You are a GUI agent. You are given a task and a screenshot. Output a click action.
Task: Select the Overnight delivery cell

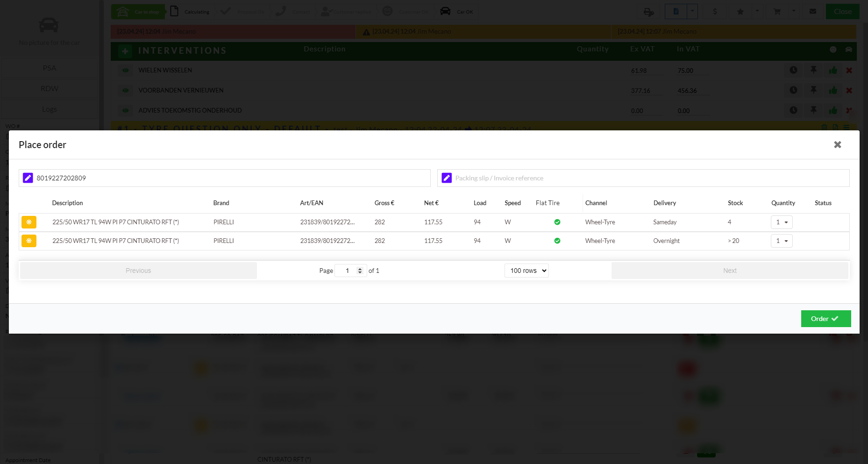[667, 241]
